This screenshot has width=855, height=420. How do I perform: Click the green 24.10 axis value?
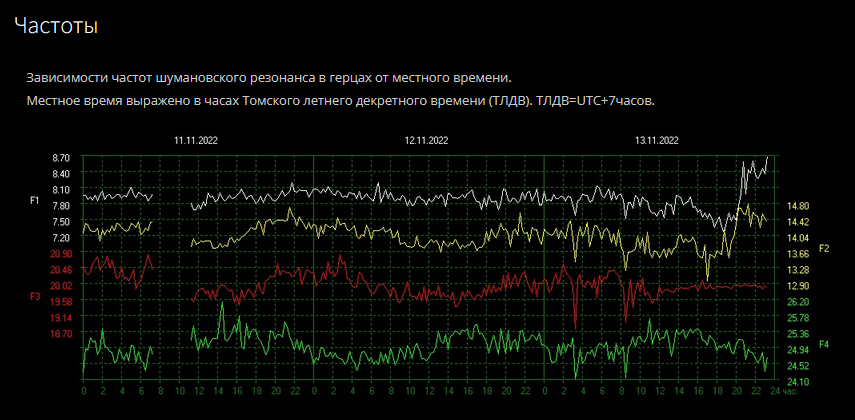(797, 382)
